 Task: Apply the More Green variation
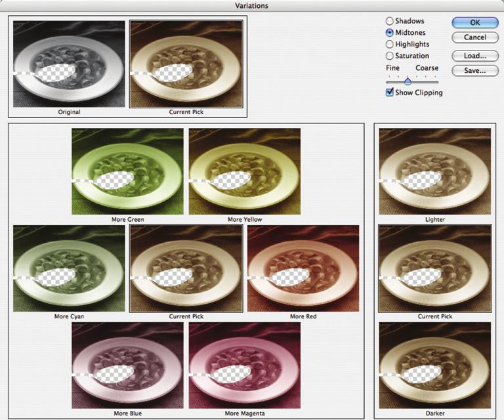[127, 171]
